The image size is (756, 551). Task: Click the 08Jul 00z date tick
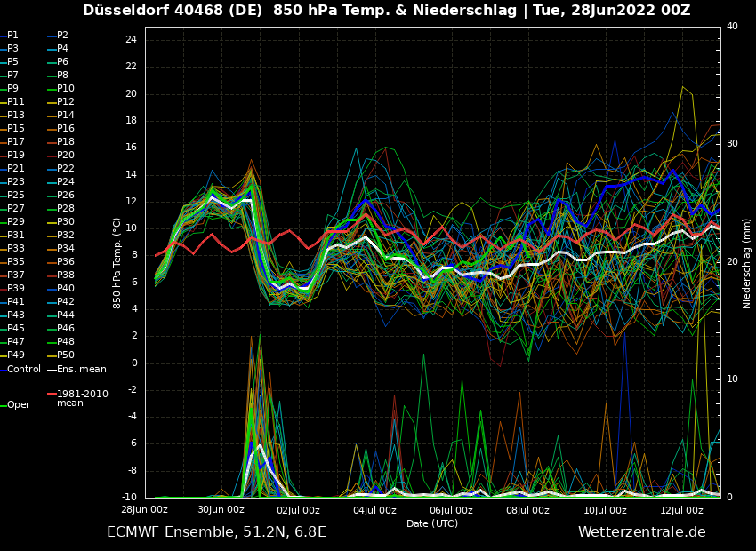point(528,510)
